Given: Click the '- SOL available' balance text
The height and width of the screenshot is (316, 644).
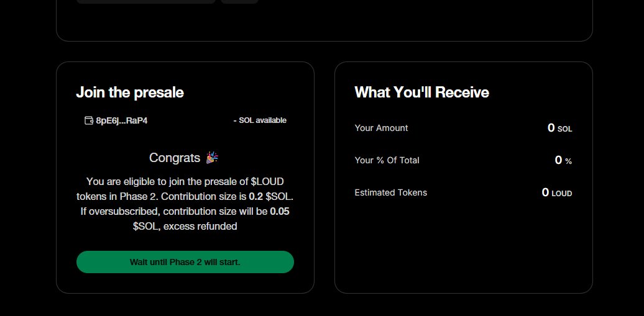Looking at the screenshot, I should tap(260, 120).
